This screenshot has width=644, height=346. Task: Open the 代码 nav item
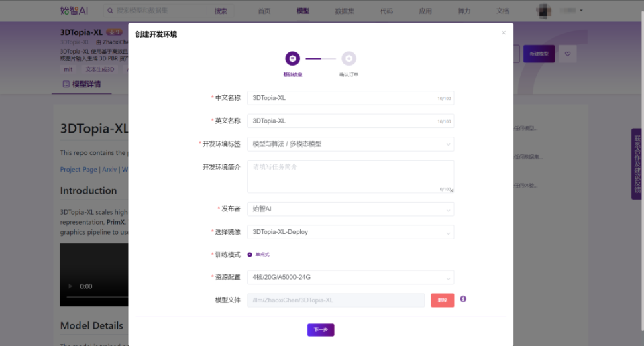(386, 11)
